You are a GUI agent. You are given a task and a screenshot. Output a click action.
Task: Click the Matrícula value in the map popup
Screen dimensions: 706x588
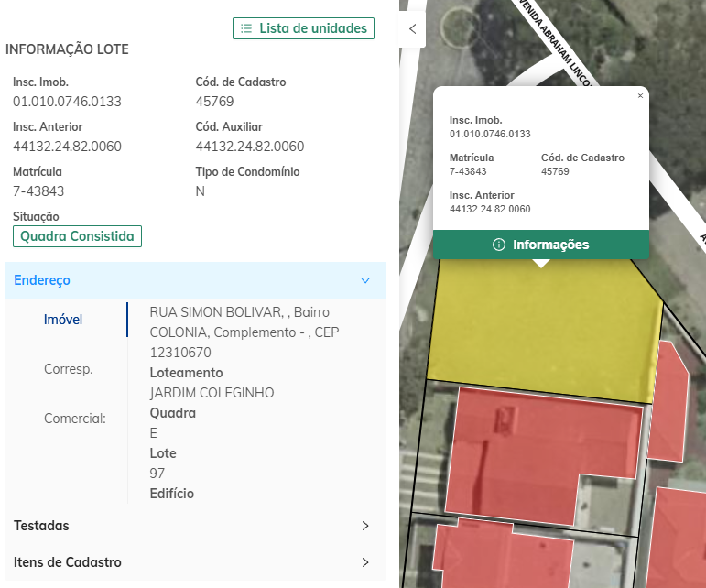click(468, 171)
